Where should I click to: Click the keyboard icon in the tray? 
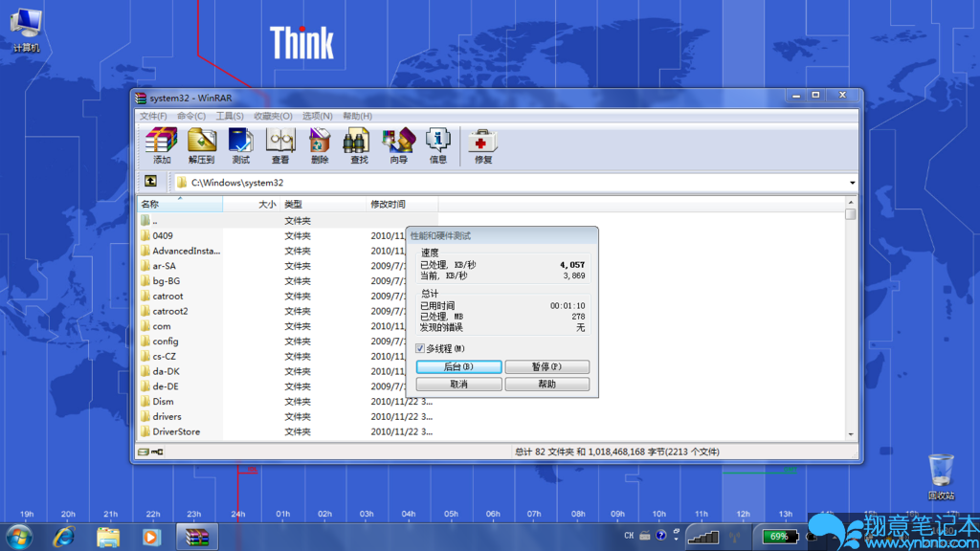[644, 536]
